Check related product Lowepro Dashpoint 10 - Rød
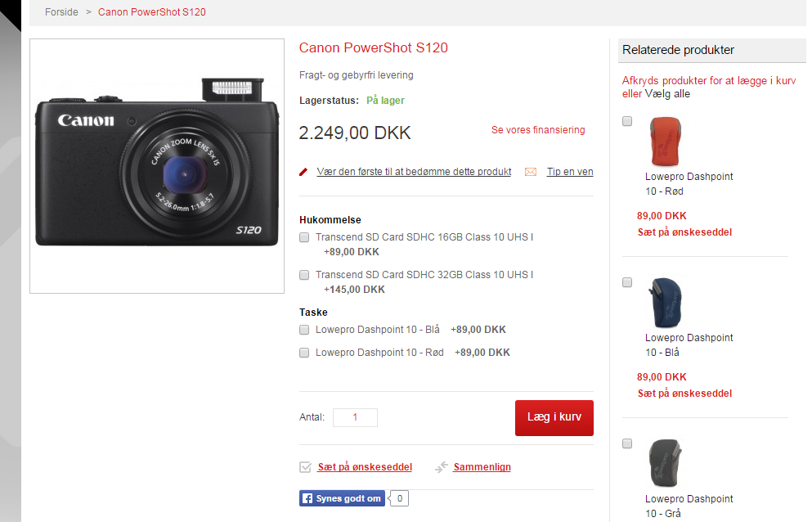This screenshot has height=522, width=812. click(627, 121)
